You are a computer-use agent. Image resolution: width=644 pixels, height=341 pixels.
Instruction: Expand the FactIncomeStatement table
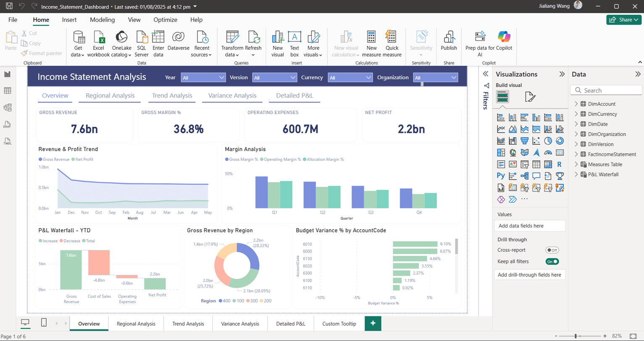(x=576, y=154)
